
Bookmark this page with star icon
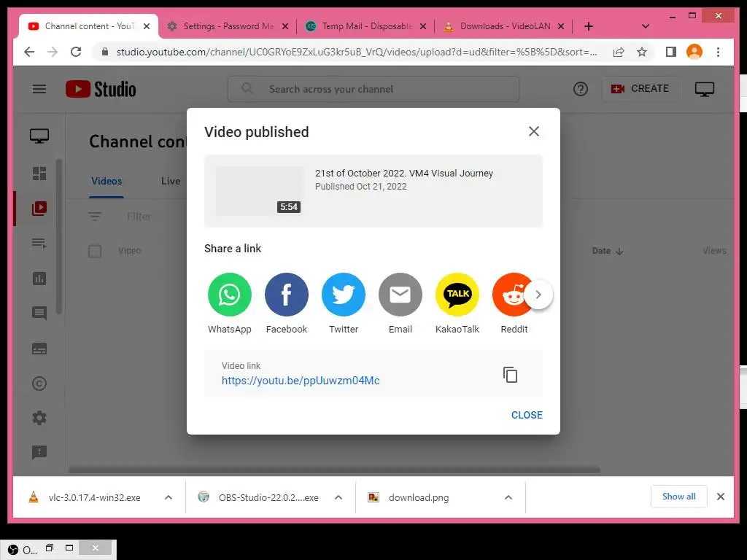pos(642,52)
